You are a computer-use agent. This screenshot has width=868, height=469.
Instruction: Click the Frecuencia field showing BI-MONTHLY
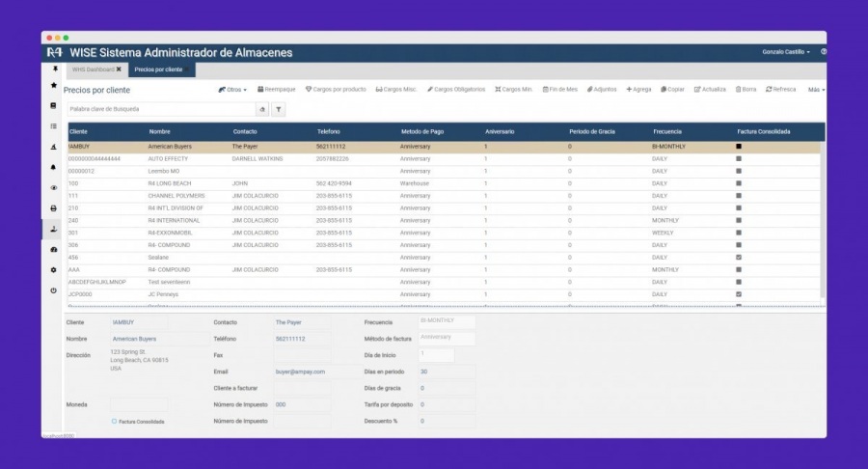pyautogui.click(x=447, y=321)
